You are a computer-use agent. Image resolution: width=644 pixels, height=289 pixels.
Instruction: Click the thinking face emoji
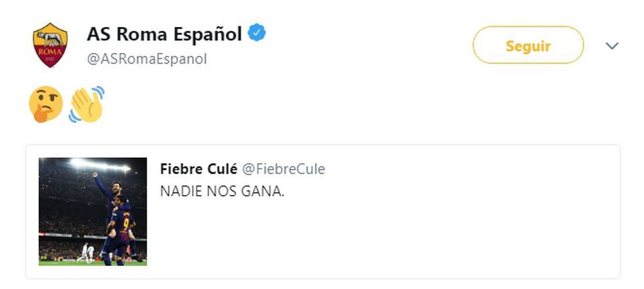click(x=46, y=104)
